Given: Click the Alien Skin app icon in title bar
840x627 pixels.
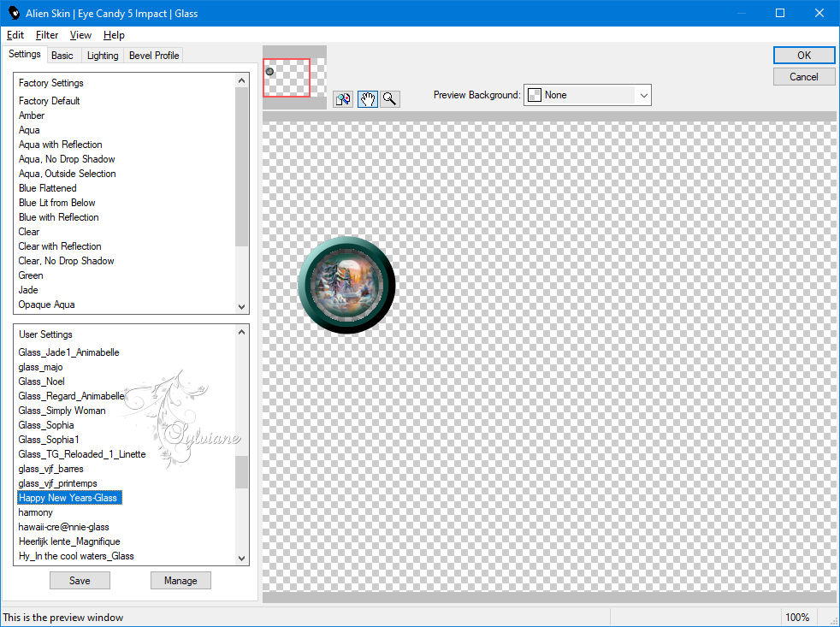Looking at the screenshot, I should point(14,14).
